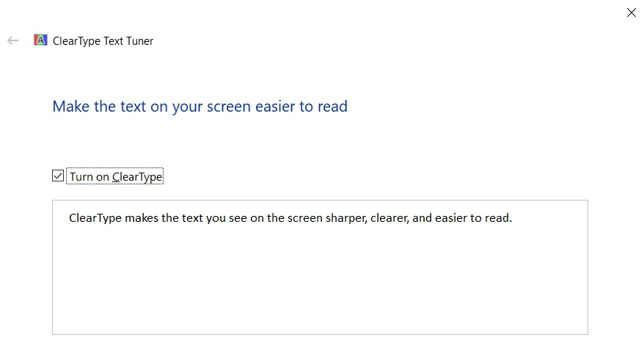Click the "ClearType Text Tuner" window title

click(x=103, y=41)
